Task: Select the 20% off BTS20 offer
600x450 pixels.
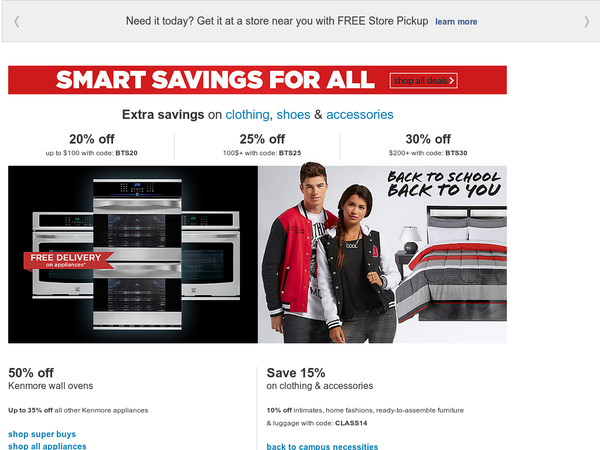Action: click(x=91, y=145)
